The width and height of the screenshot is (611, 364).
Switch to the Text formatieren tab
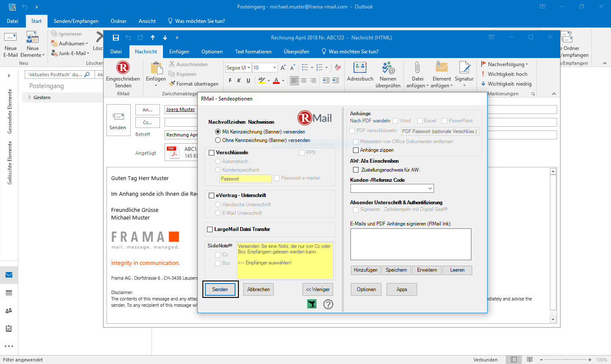point(253,52)
